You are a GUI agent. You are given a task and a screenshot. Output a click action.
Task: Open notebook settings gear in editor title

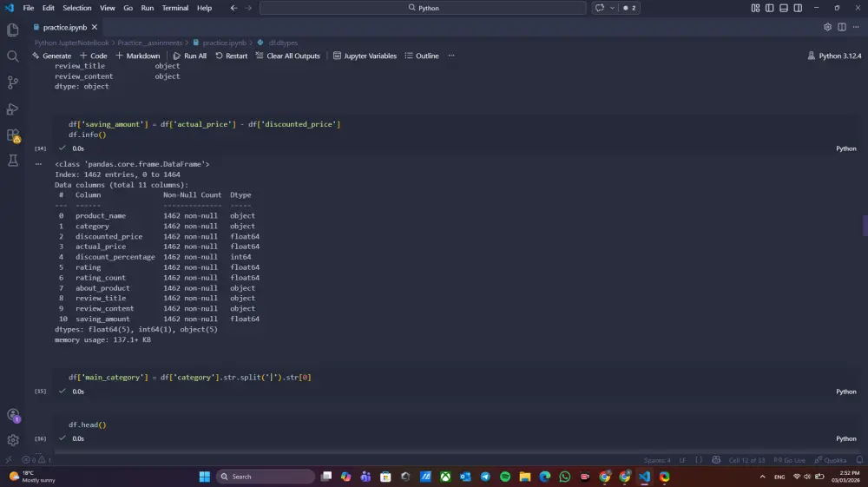pyautogui.click(x=827, y=27)
